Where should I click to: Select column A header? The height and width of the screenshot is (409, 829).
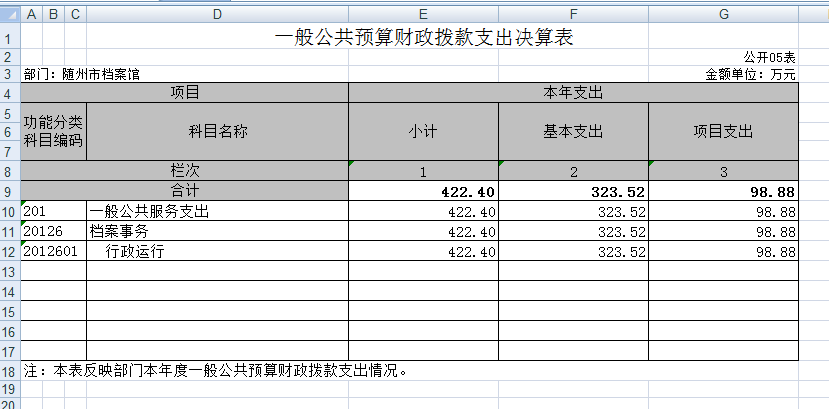[x=31, y=13]
